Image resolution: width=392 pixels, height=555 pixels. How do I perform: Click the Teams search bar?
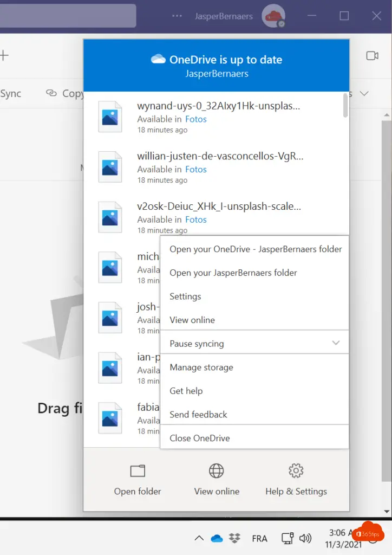tap(67, 16)
